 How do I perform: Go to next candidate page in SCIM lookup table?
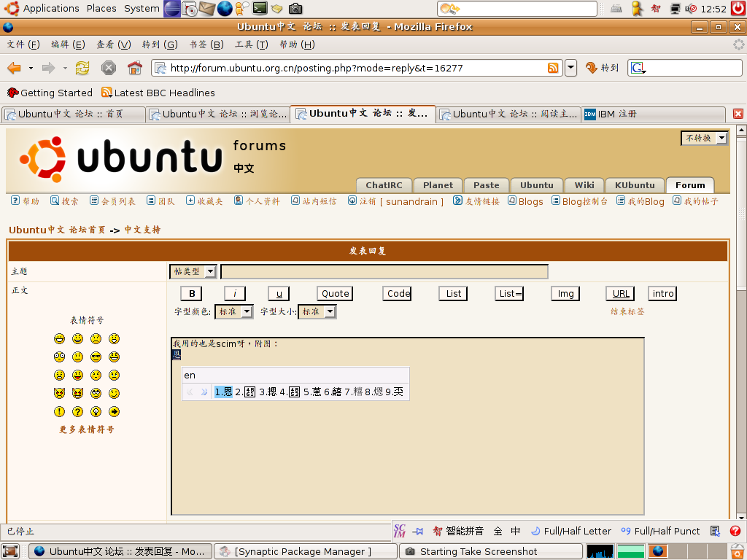[204, 392]
